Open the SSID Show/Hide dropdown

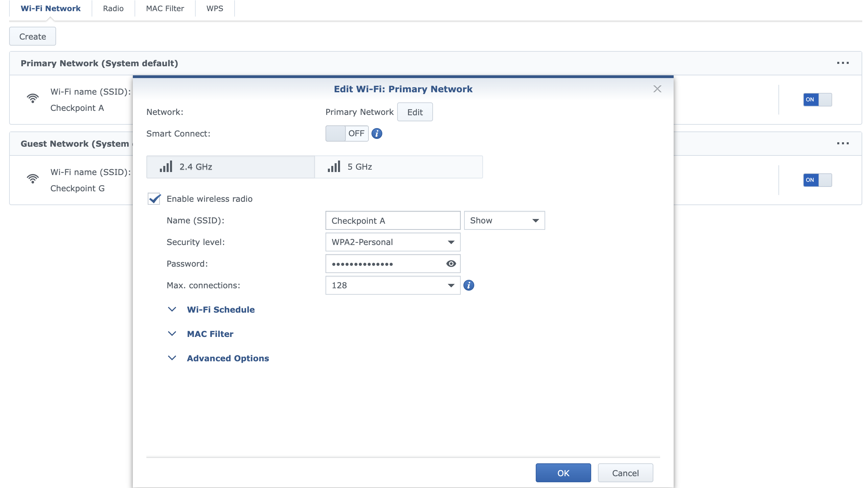(504, 220)
